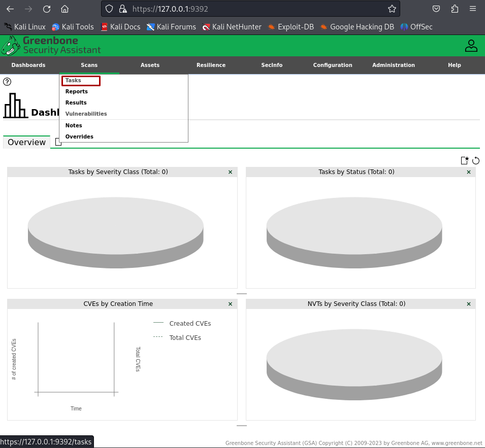Expand the Assets menu

pos(150,65)
